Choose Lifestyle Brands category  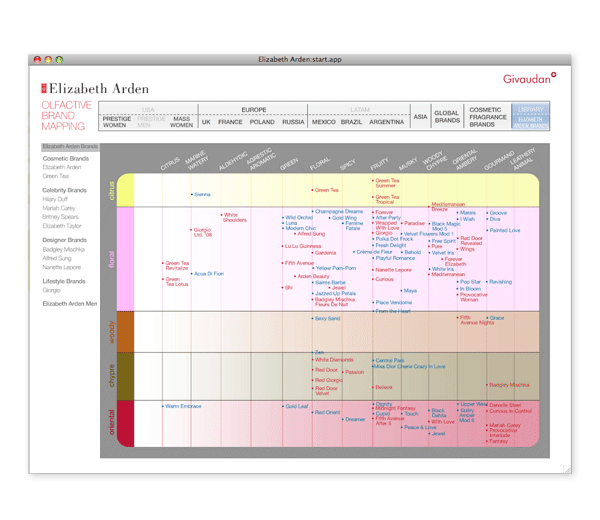[x=64, y=281]
